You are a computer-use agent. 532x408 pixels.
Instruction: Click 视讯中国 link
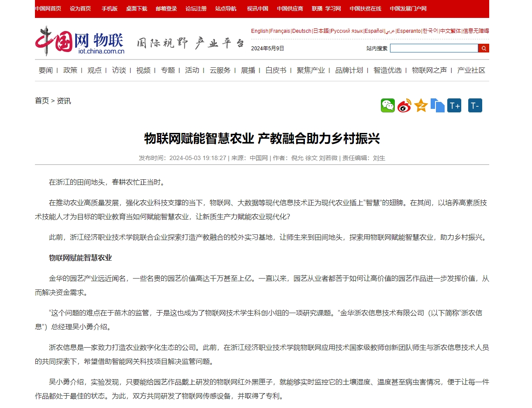pyautogui.click(x=258, y=9)
